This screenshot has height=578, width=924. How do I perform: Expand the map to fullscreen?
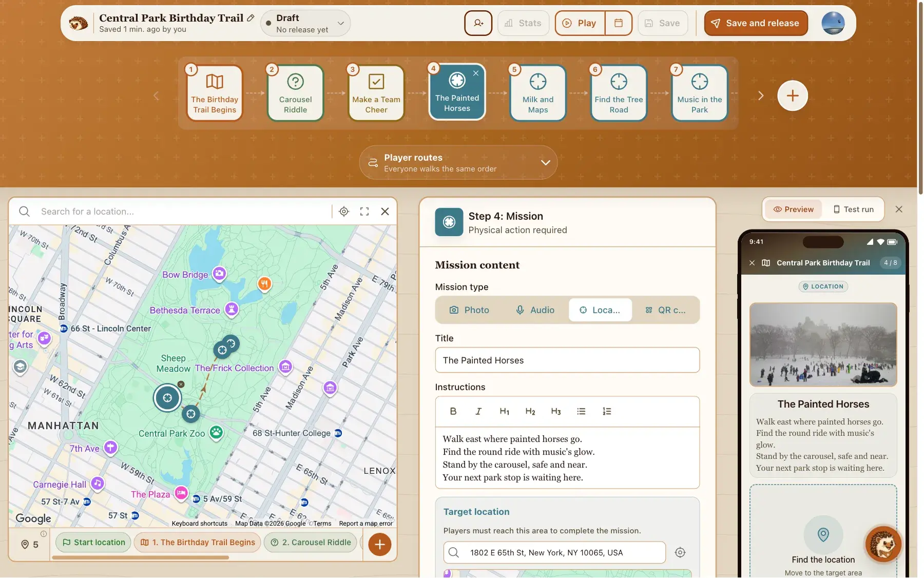click(x=364, y=212)
